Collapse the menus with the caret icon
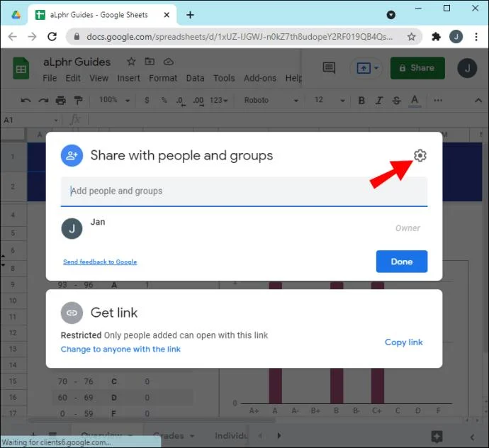Screen dimensions: 489x448 coord(478,100)
